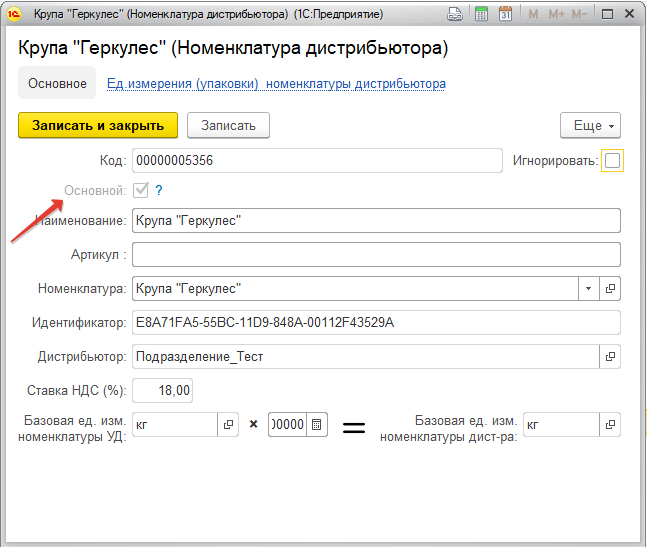Open the Еще dropdown menu
The image size is (647, 547).
point(590,125)
